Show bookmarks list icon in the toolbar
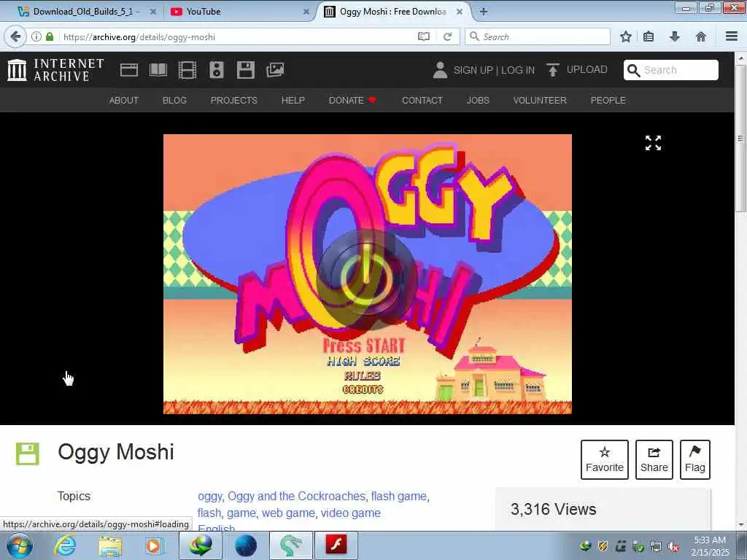Screen dimensions: 747x560 (649, 36)
